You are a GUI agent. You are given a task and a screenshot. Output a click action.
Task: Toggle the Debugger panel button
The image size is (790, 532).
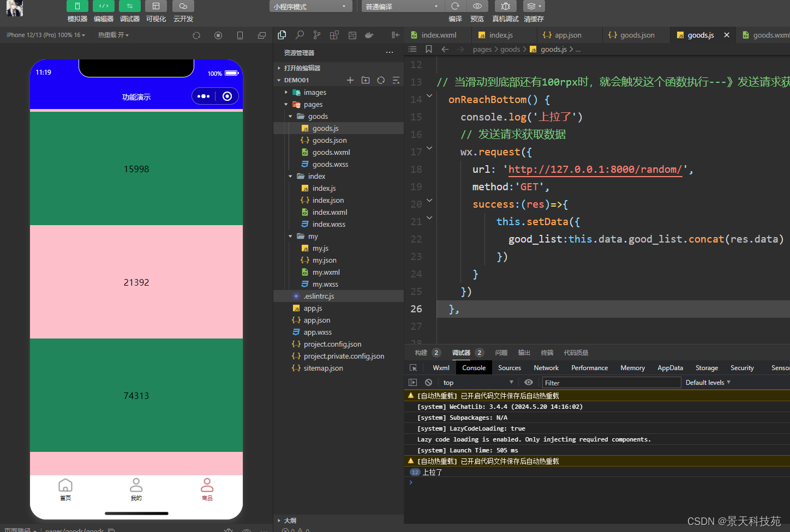pos(130,6)
